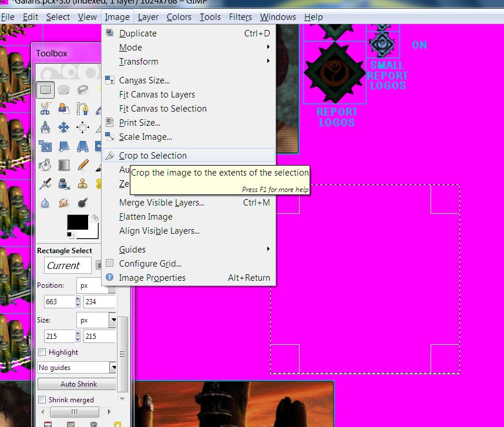Select the Bucket Fill tool

pyautogui.click(x=45, y=165)
